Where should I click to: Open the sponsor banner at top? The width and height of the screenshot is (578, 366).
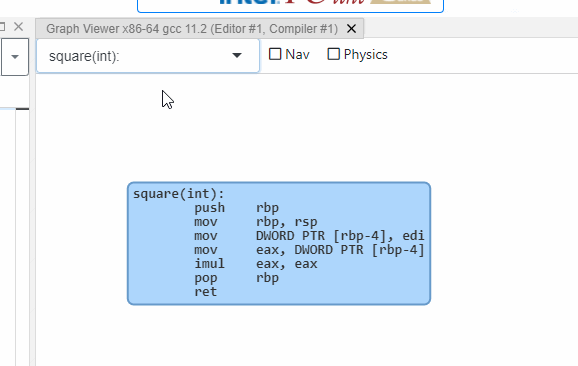(290, 5)
